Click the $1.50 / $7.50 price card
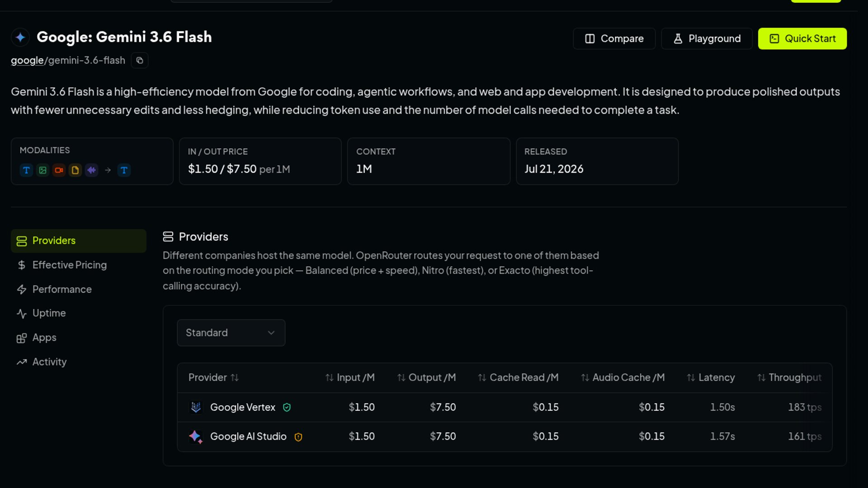The height and width of the screenshot is (488, 868). click(x=260, y=161)
